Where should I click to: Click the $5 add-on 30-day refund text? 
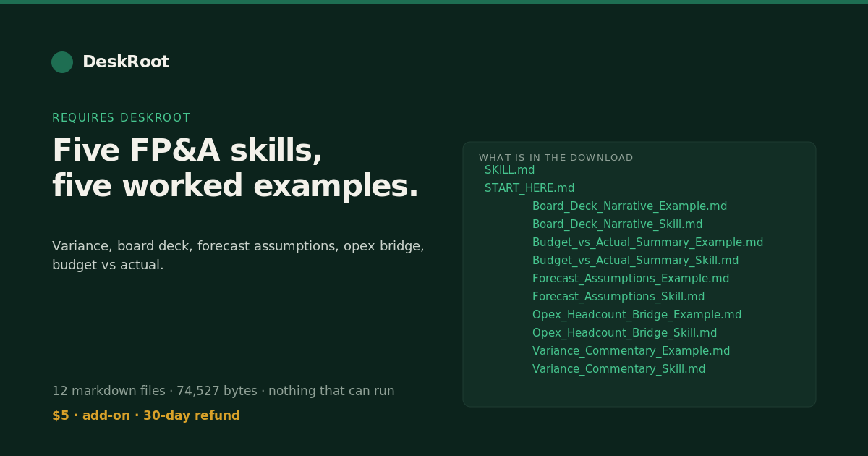[146, 415]
